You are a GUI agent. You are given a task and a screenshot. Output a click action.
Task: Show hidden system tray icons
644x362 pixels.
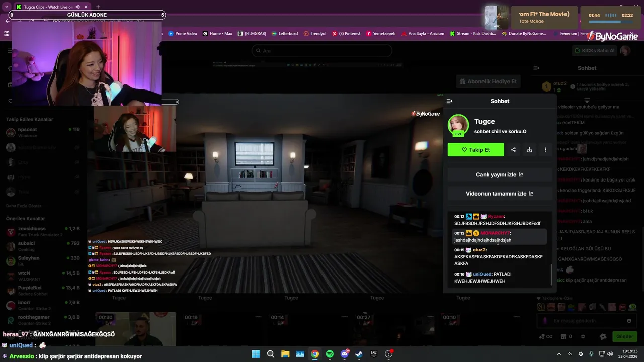(x=559, y=354)
